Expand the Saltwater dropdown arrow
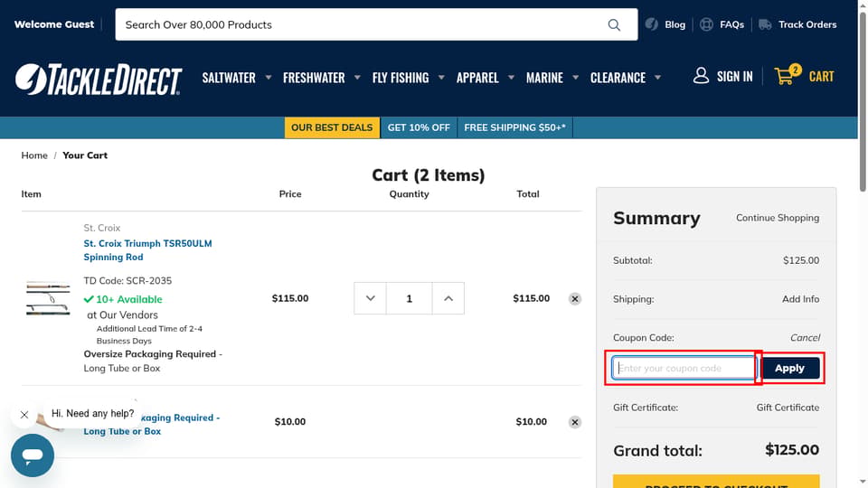The image size is (868, 488). click(269, 78)
